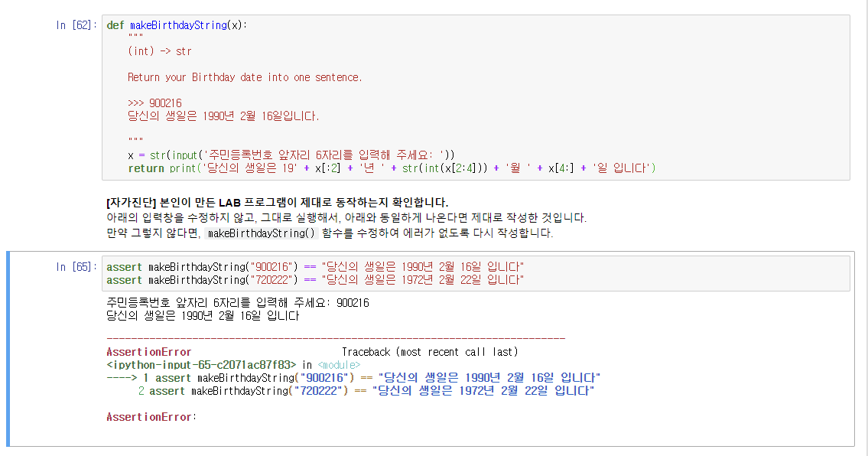Click the '>>> 900216' docstring example line
This screenshot has height=456, width=868.
154,103
